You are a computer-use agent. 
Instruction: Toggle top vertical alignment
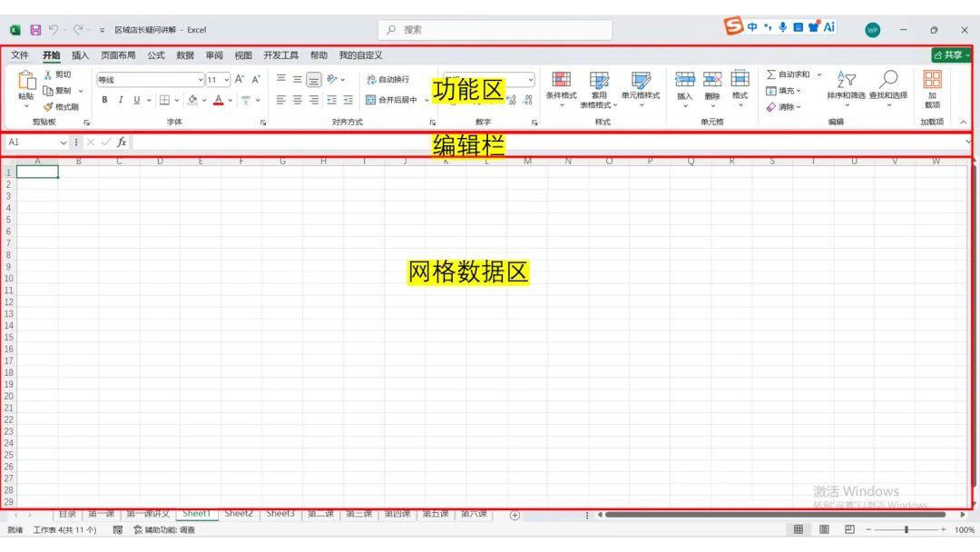click(x=281, y=79)
